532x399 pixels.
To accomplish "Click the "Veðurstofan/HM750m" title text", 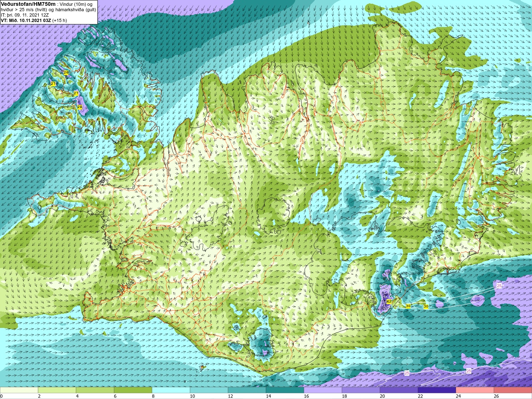I will point(28,4).
